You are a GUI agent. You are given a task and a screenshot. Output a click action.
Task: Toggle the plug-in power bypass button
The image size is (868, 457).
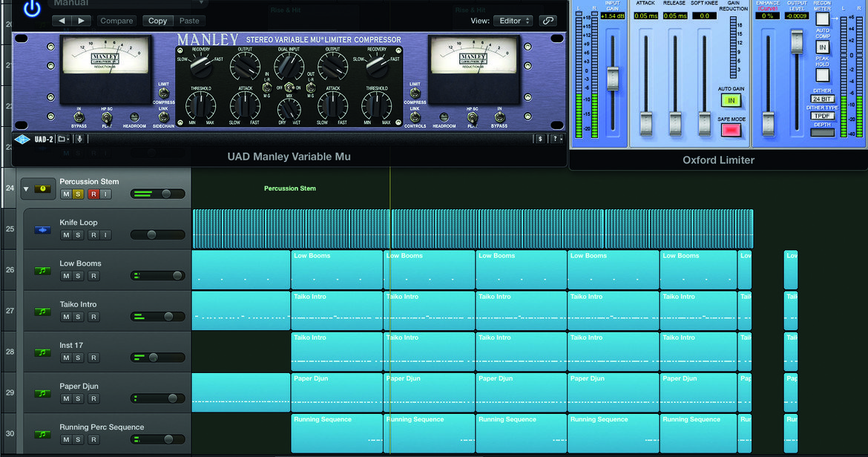point(32,8)
